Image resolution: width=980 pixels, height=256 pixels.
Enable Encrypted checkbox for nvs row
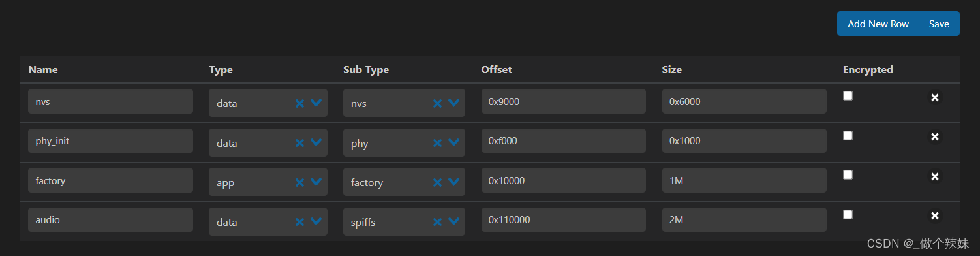coord(848,95)
